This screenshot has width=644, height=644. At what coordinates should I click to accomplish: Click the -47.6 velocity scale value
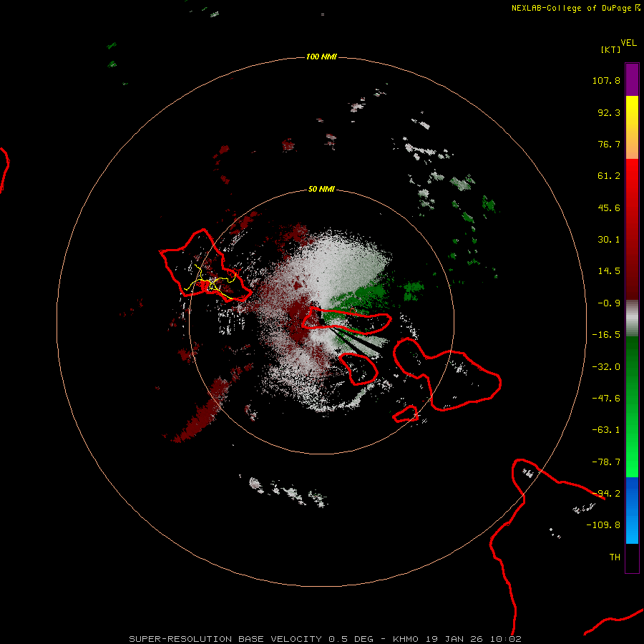click(606, 399)
